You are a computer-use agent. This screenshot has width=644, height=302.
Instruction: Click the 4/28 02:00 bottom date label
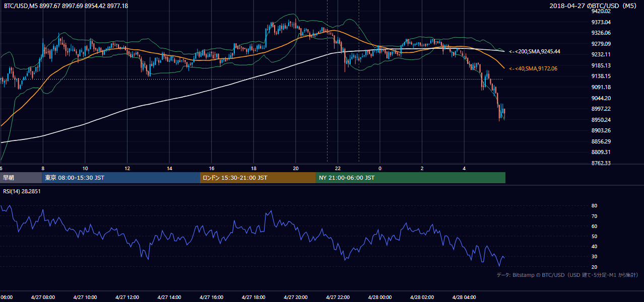tap(422, 297)
